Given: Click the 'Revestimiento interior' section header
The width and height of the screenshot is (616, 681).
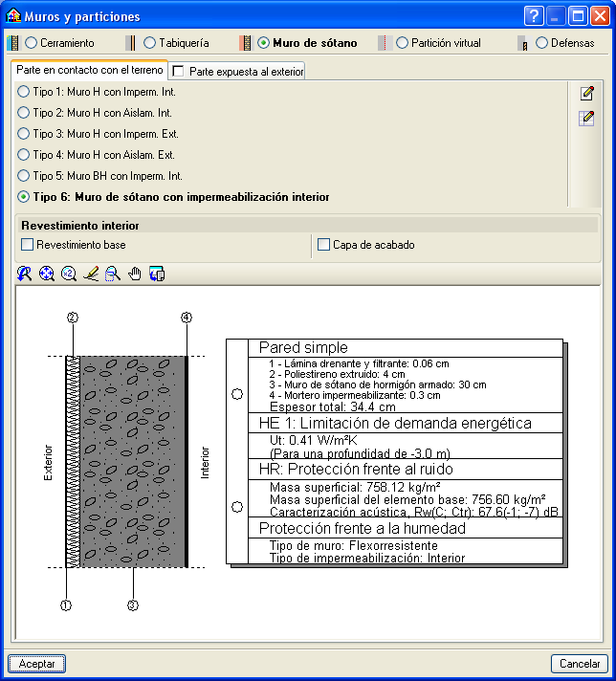Looking at the screenshot, I should pyautogui.click(x=80, y=226).
